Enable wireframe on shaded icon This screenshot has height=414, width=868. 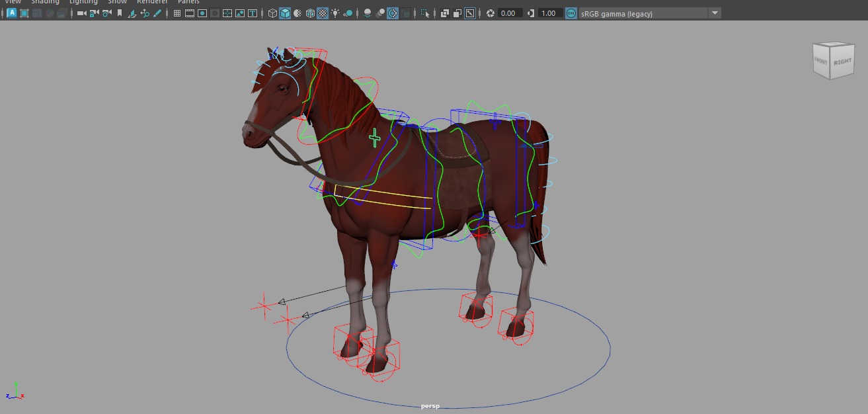[x=310, y=13]
